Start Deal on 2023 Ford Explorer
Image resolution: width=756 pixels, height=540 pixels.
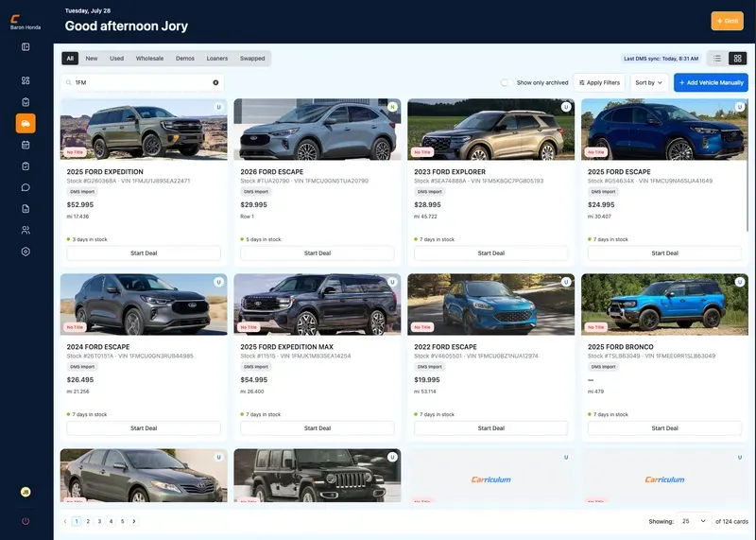(490, 253)
